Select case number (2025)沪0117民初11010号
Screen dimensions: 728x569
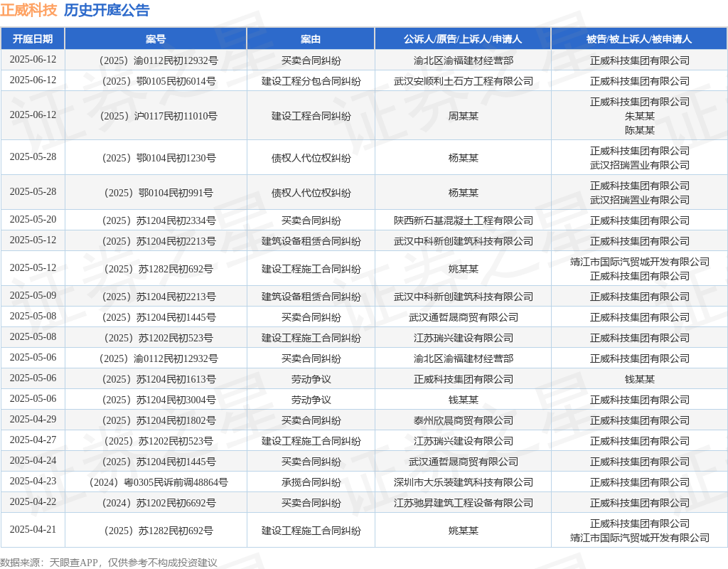(159, 116)
